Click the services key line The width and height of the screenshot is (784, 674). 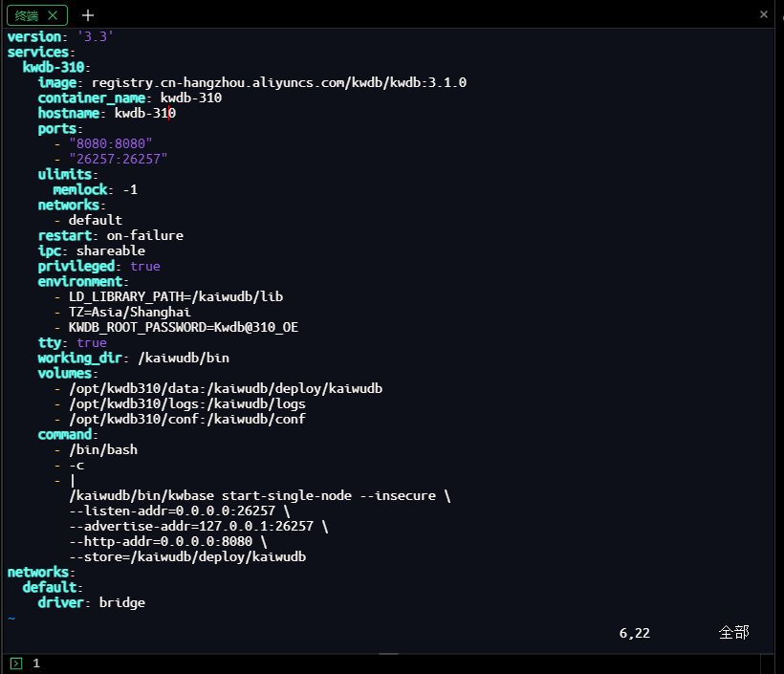(x=41, y=52)
